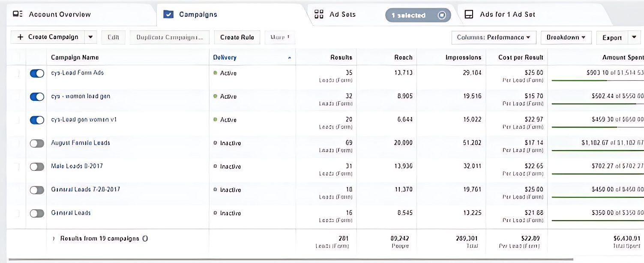Click the sort arrow in Delivery column
Screen dimensions: 644x263
(290, 58)
